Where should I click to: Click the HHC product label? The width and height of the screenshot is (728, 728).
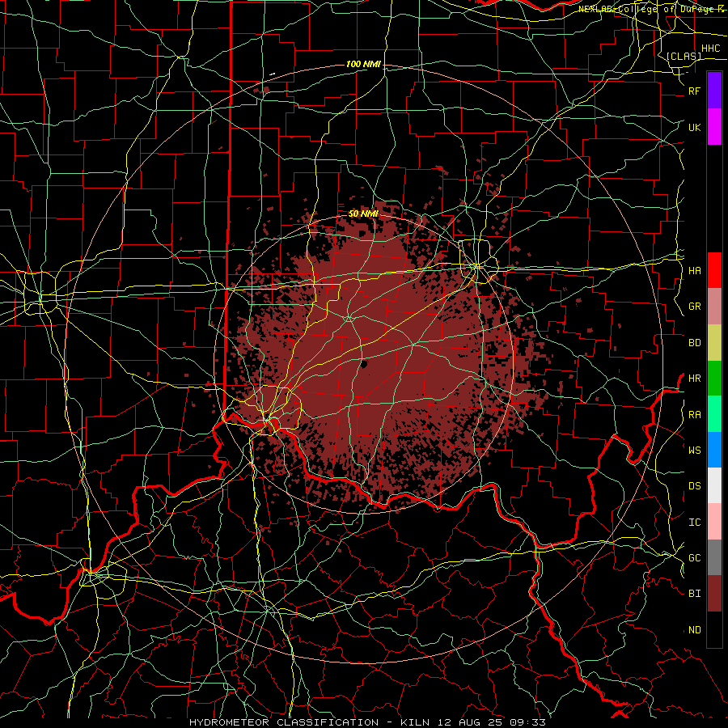[710, 49]
